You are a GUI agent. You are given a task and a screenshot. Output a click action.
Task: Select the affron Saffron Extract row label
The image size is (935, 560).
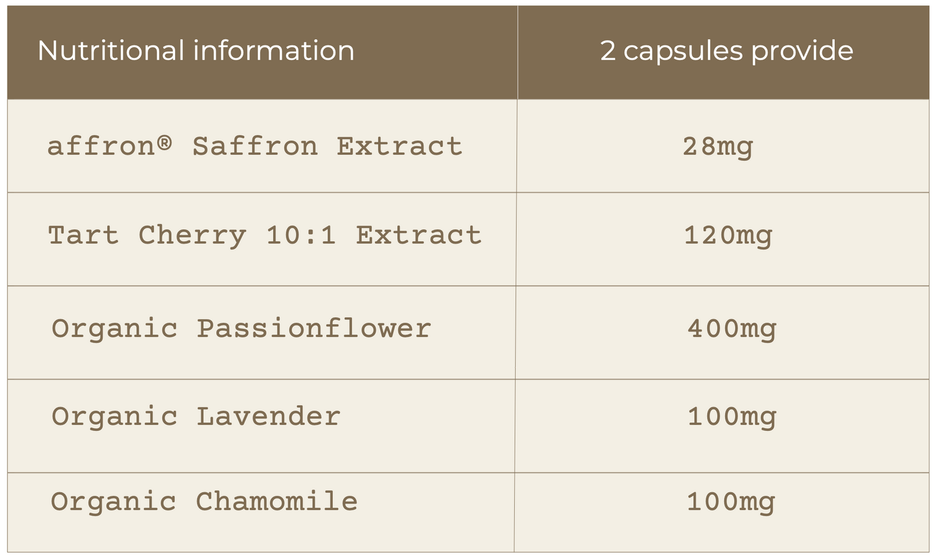click(x=255, y=147)
